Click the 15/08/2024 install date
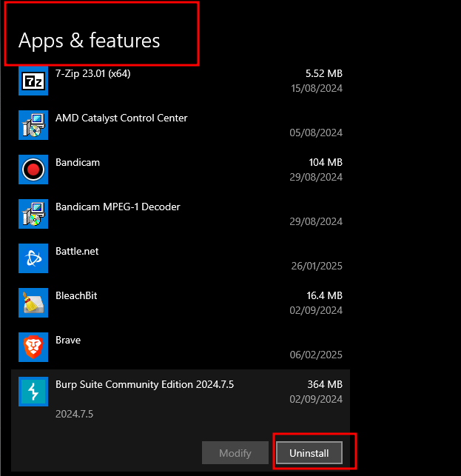The height and width of the screenshot is (476, 461). click(x=317, y=88)
